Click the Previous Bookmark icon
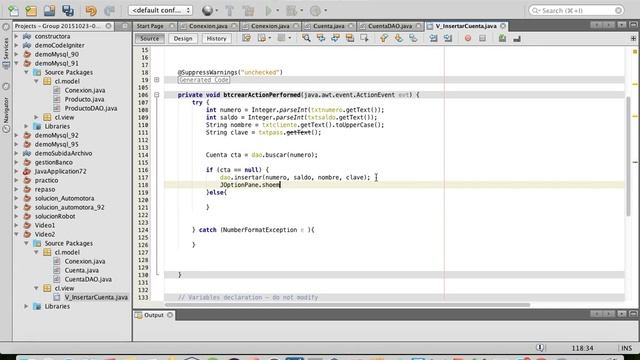This screenshot has width=640, height=360. 384,38
